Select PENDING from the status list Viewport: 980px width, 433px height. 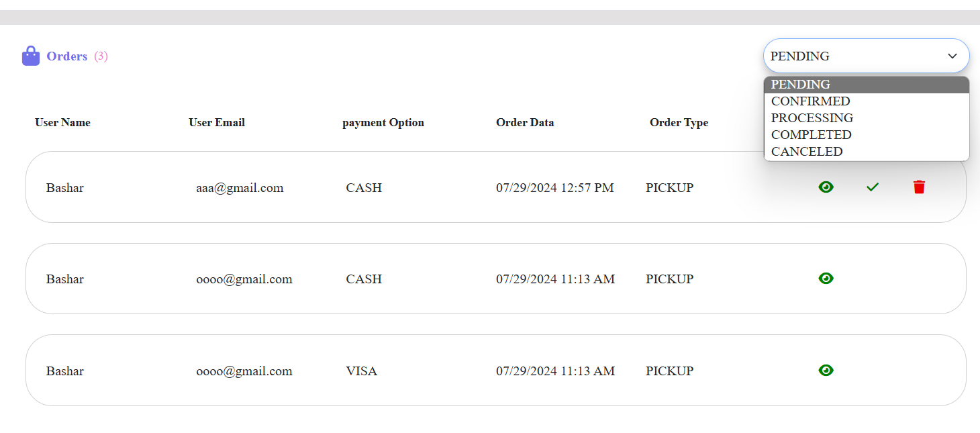801,85
